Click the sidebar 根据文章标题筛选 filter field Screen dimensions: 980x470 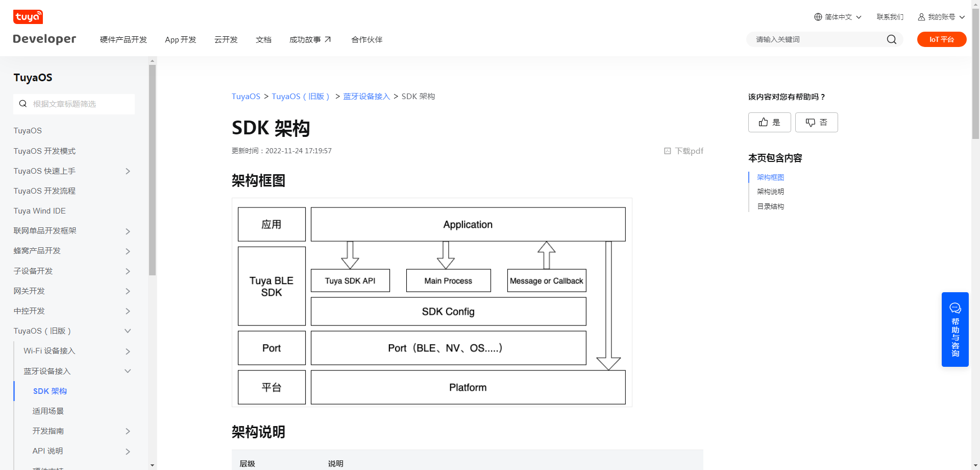[74, 104]
